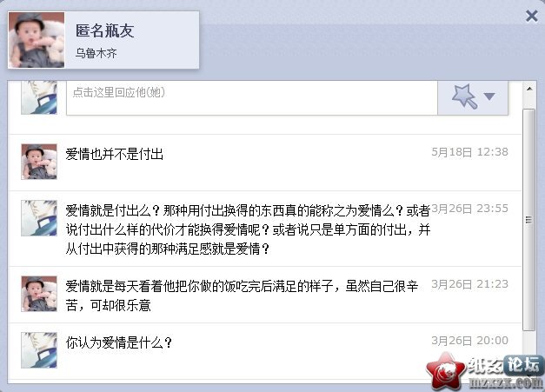545x392 pixels.
Task: Click the timestamp 3月26日 20:00
Action: pos(469,340)
